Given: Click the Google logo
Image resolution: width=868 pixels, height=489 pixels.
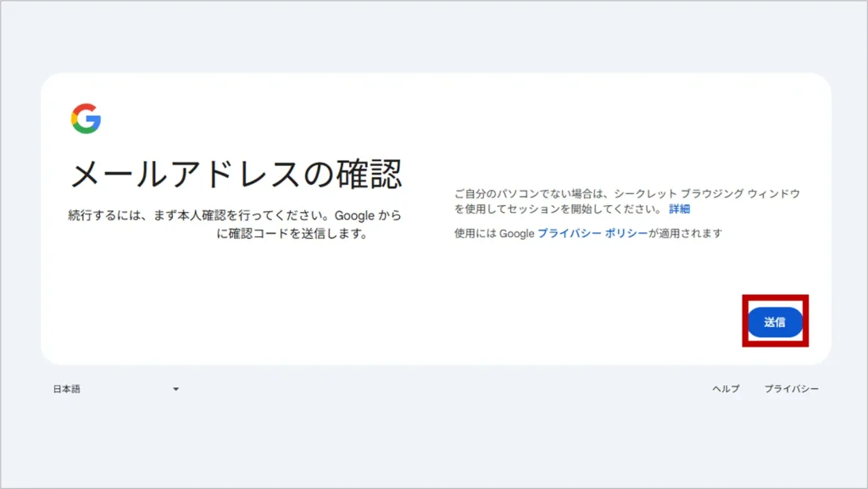Looking at the screenshot, I should click(x=86, y=119).
